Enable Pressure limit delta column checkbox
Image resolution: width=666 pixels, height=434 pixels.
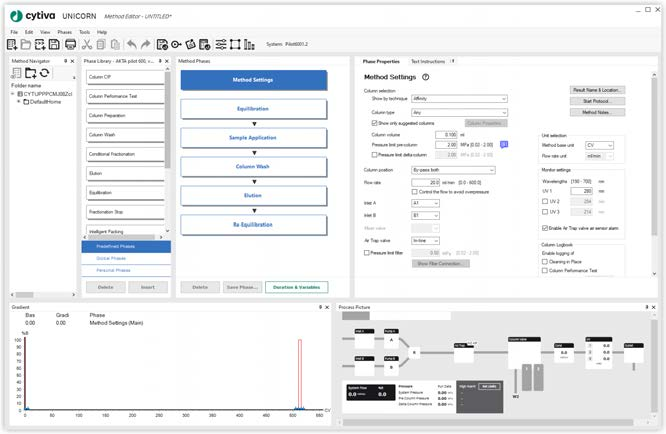pyautogui.click(x=374, y=155)
